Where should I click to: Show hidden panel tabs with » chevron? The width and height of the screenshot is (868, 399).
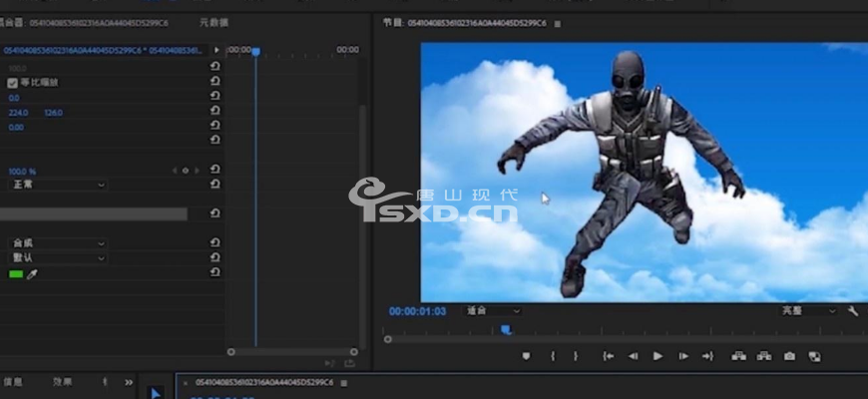[x=129, y=382]
